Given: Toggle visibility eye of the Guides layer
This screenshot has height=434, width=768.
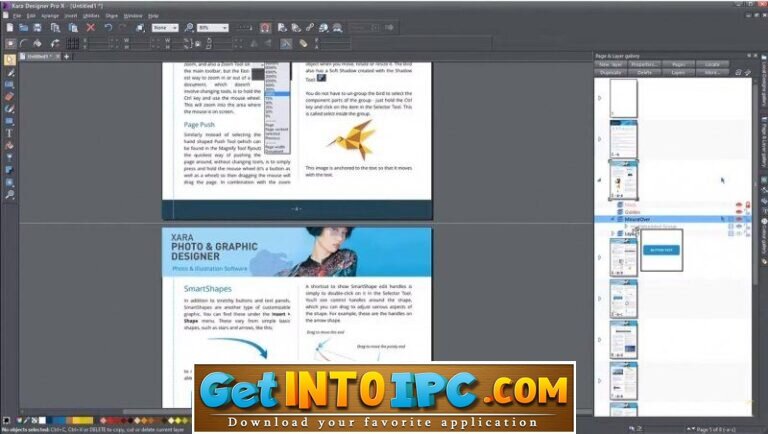Looking at the screenshot, I should tap(739, 212).
